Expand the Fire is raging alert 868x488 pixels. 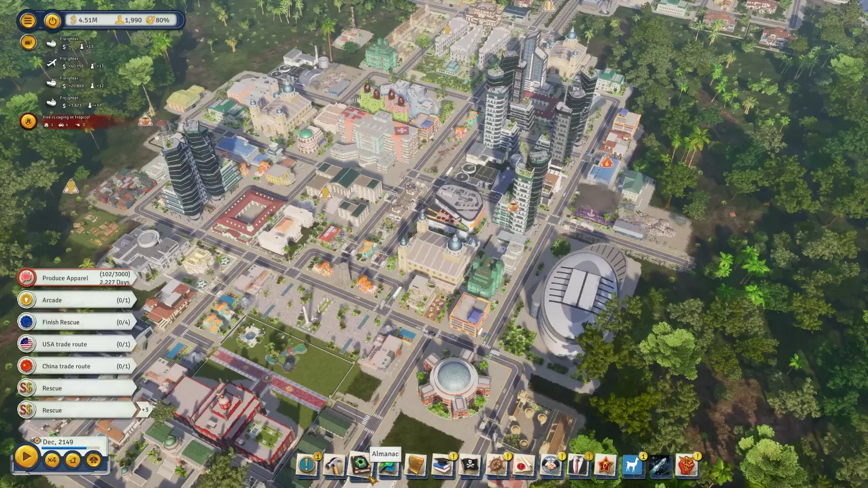click(28, 121)
